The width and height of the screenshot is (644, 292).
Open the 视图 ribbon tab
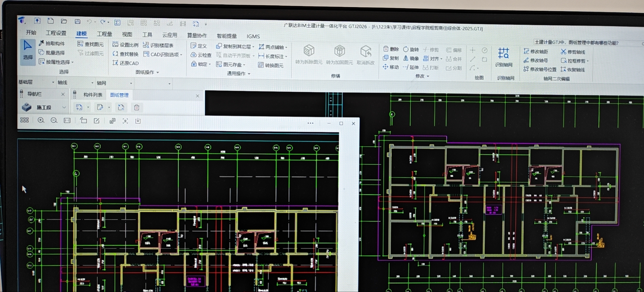pos(127,34)
